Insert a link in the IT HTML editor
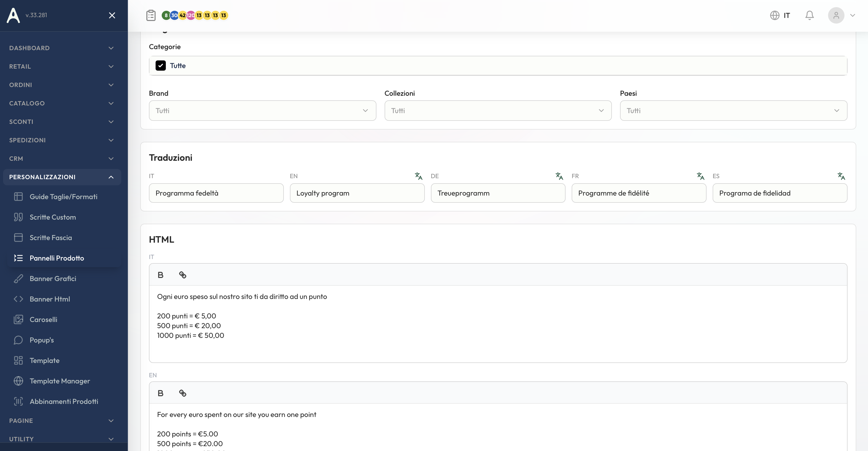Viewport: 868px width, 451px height. tap(183, 275)
